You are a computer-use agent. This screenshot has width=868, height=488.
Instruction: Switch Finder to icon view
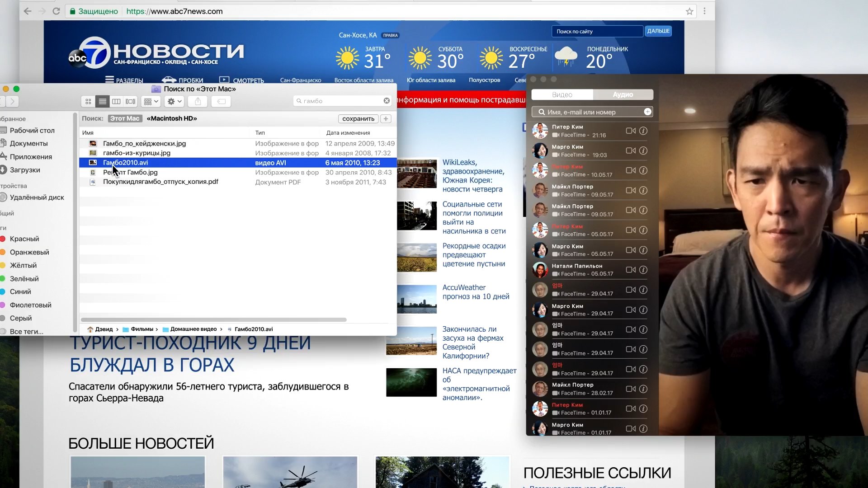pos(89,102)
